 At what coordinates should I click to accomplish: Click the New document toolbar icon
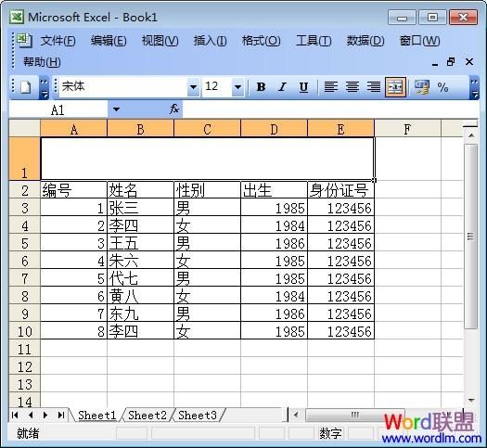point(25,87)
